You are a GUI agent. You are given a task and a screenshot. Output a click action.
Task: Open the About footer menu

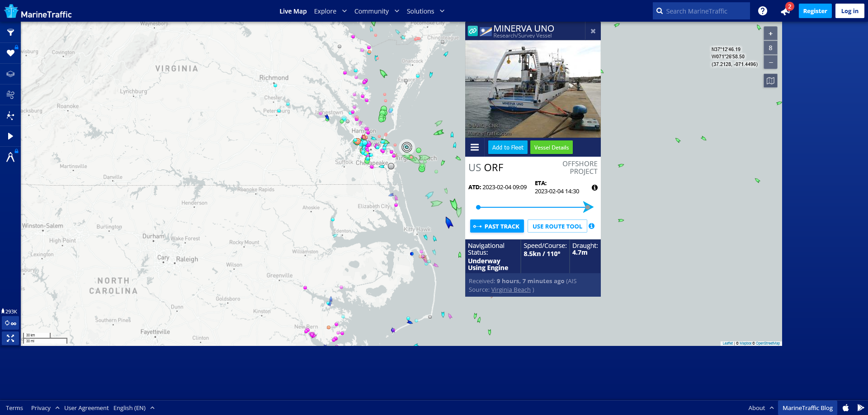(756, 408)
